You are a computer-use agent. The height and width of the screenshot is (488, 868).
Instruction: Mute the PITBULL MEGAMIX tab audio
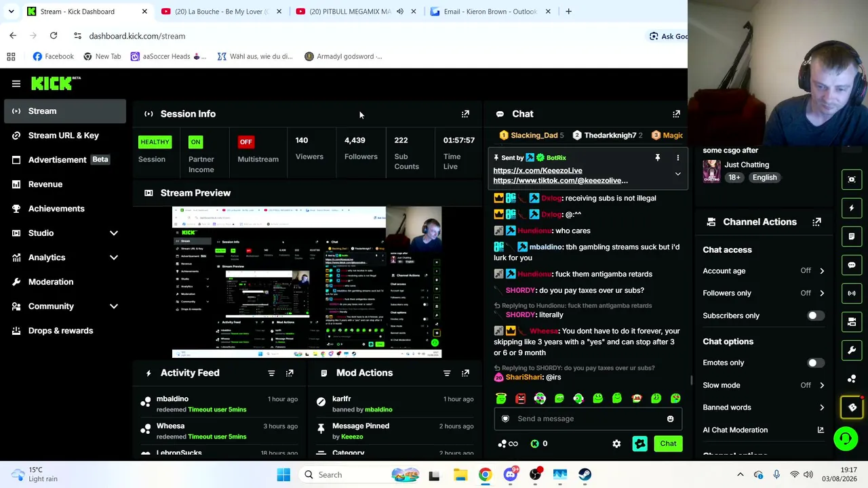click(x=400, y=12)
